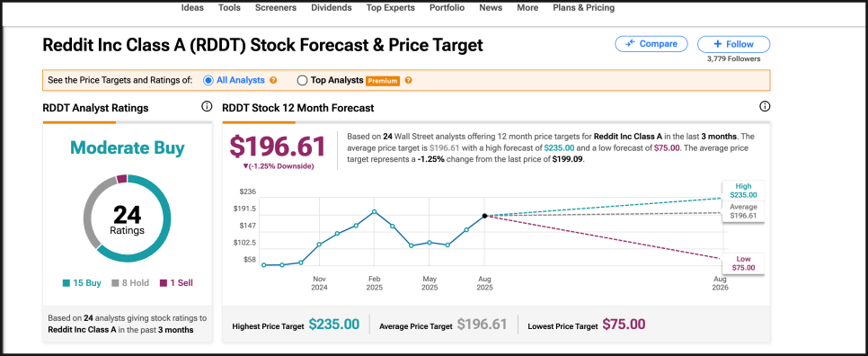Viewport: 868px width, 356px height.
Task: Select the All Analysts radio button
Action: click(208, 80)
